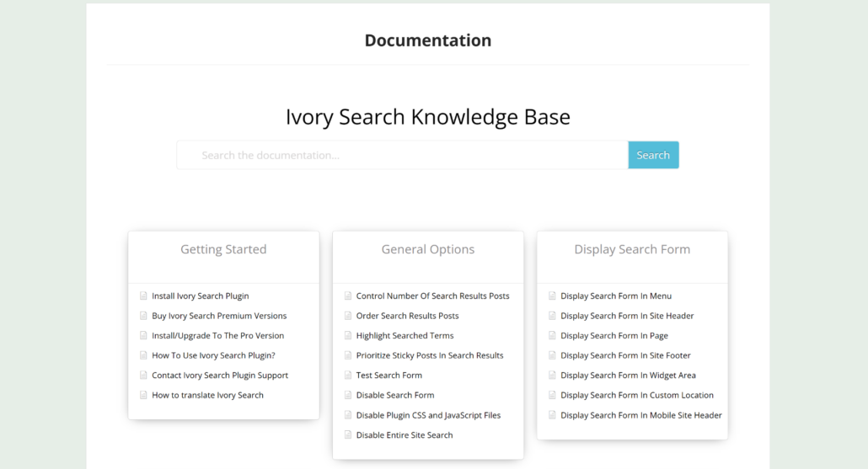The image size is (868, 469).
Task: Open Display Search Form In Page article
Action: coord(614,336)
